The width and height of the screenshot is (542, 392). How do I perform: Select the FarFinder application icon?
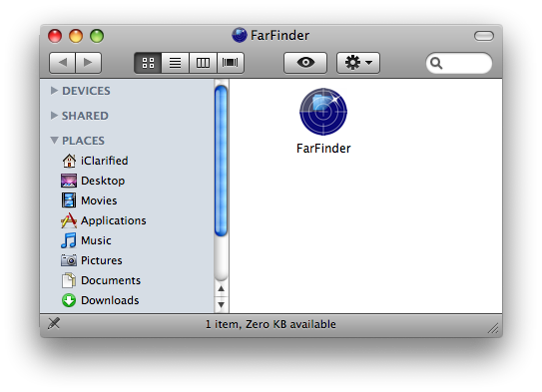pyautogui.click(x=323, y=111)
